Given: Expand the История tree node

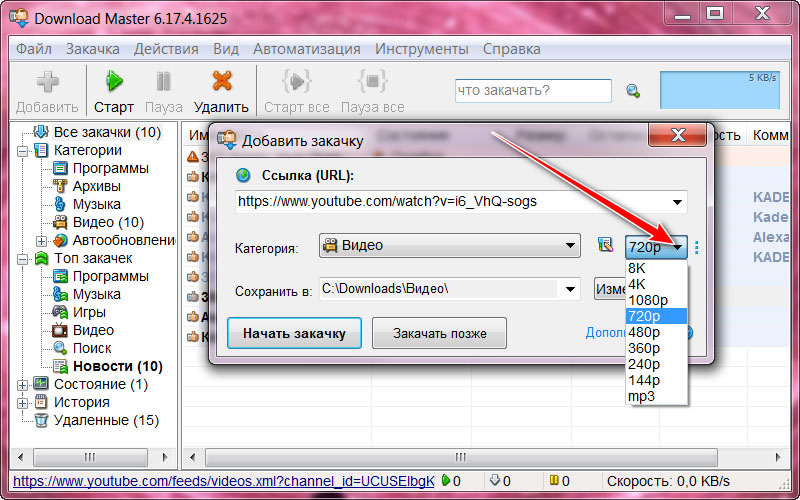Looking at the screenshot, I should pos(23,402).
